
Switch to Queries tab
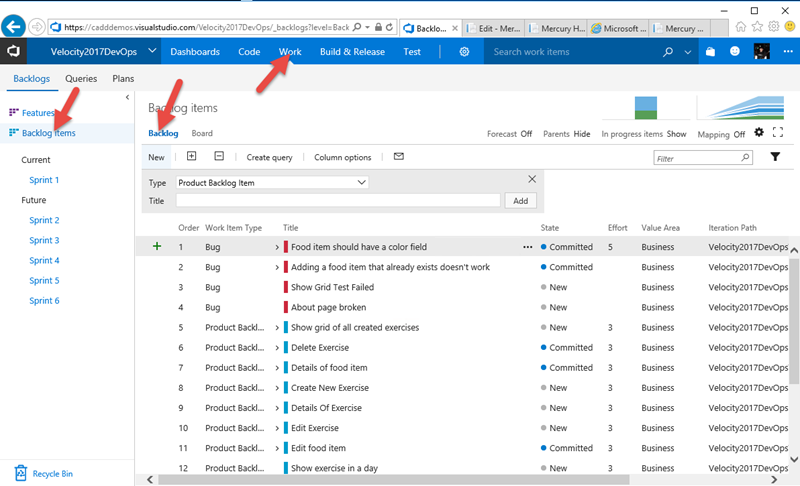[x=81, y=79]
